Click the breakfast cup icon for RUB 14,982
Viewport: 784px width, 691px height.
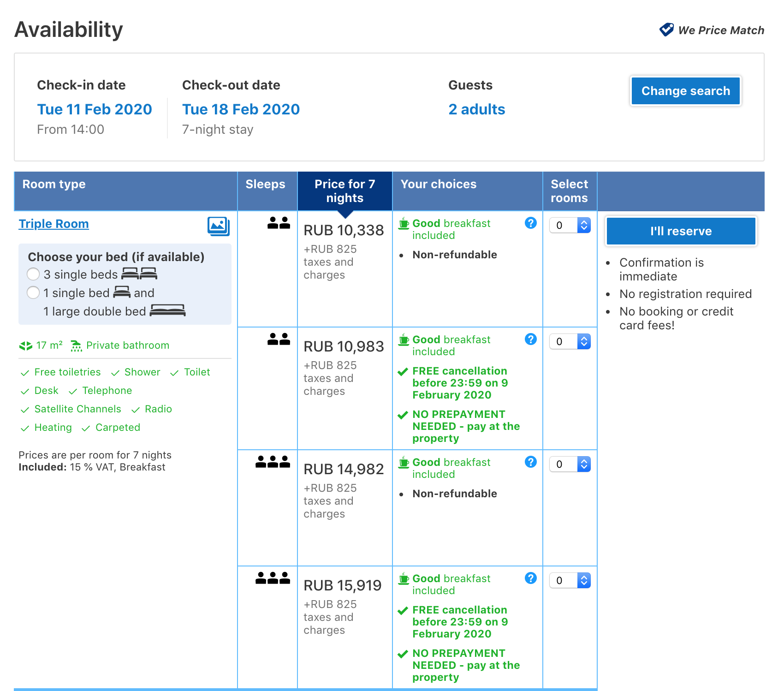[x=404, y=462]
